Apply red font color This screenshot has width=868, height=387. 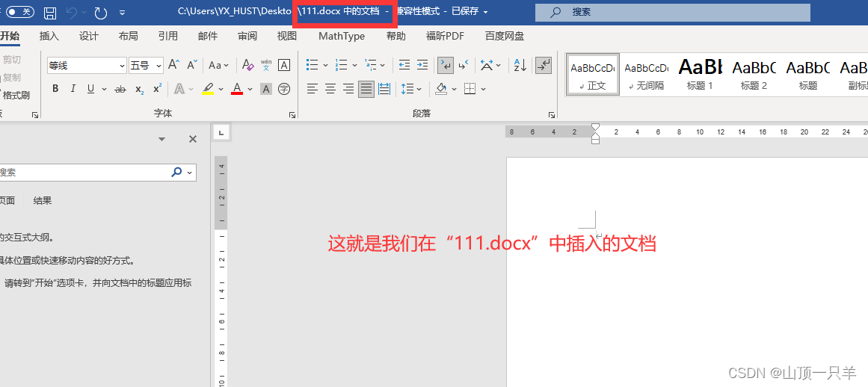pos(237,88)
